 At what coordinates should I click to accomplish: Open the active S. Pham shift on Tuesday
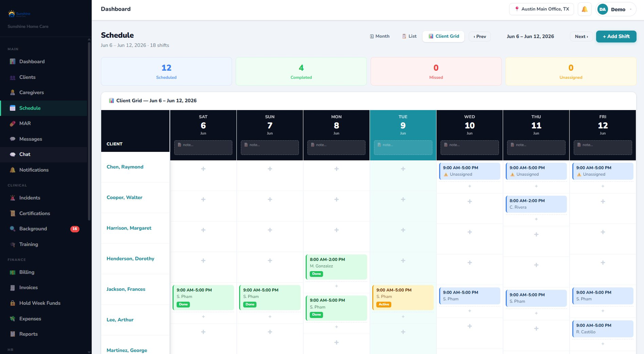(x=403, y=297)
